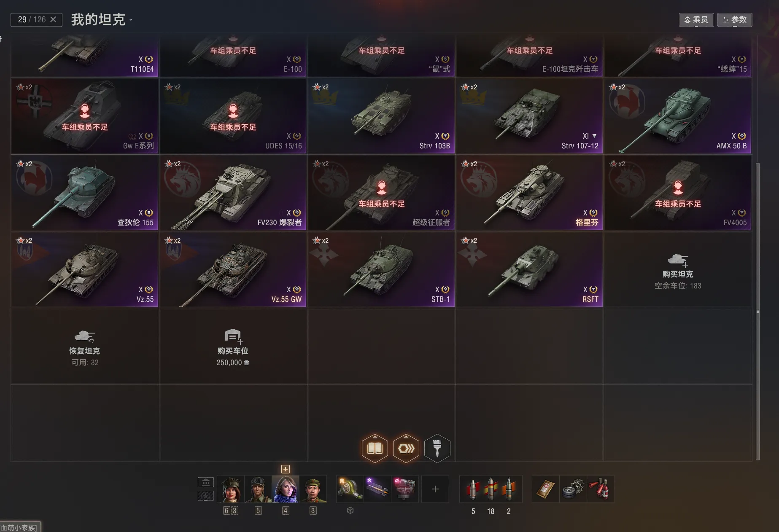The height and width of the screenshot is (532, 779).
Task: Click the red fire extinguisher consumable icon
Action: click(x=600, y=489)
